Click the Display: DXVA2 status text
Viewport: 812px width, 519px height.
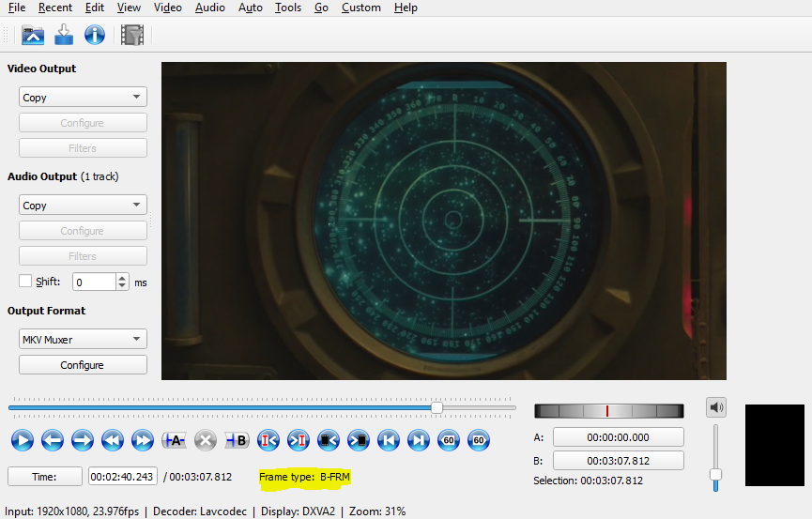[x=299, y=511]
